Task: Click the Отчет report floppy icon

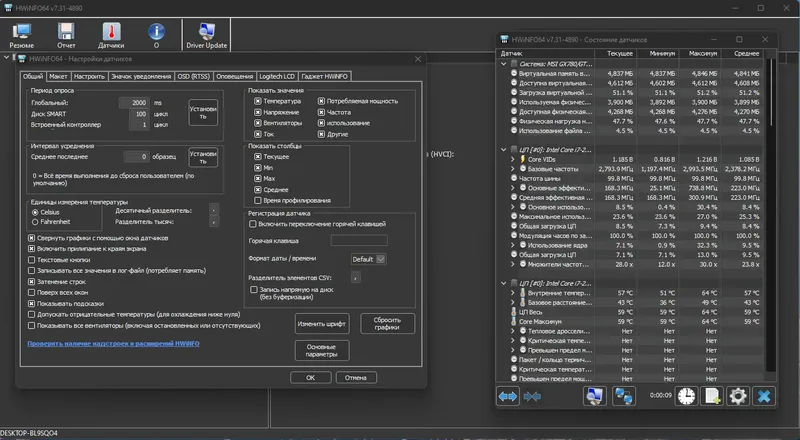Action: (66, 32)
